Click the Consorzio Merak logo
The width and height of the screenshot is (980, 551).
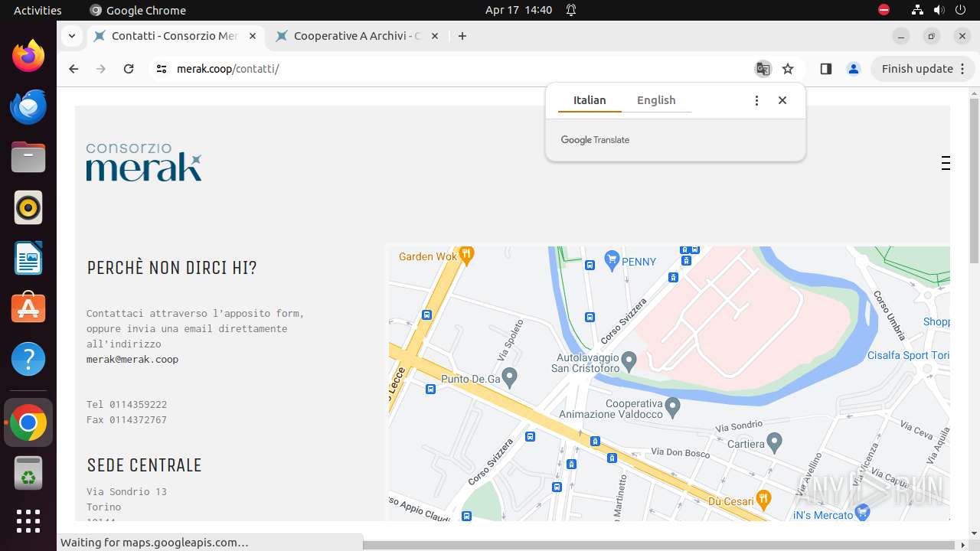(144, 161)
